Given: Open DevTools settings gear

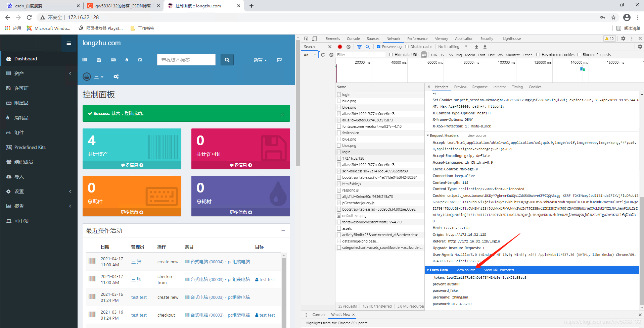Looking at the screenshot, I should point(623,39).
